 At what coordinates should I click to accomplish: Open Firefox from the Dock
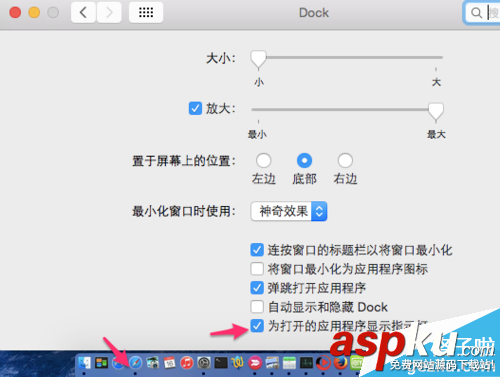[340, 363]
